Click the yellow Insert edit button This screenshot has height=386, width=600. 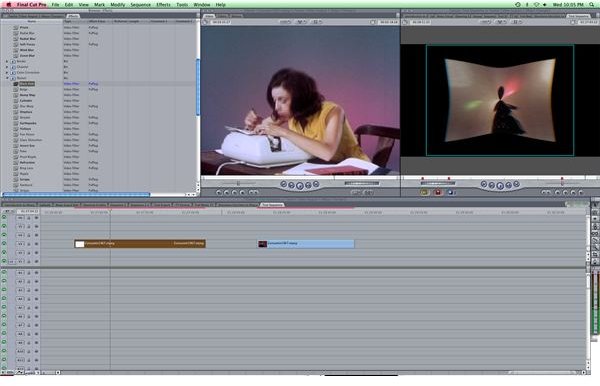click(x=424, y=192)
